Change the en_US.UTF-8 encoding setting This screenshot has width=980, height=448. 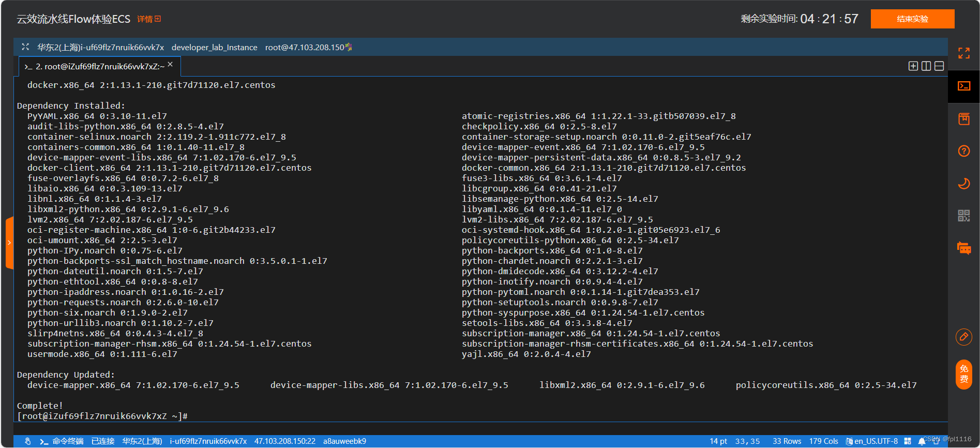tap(871, 441)
